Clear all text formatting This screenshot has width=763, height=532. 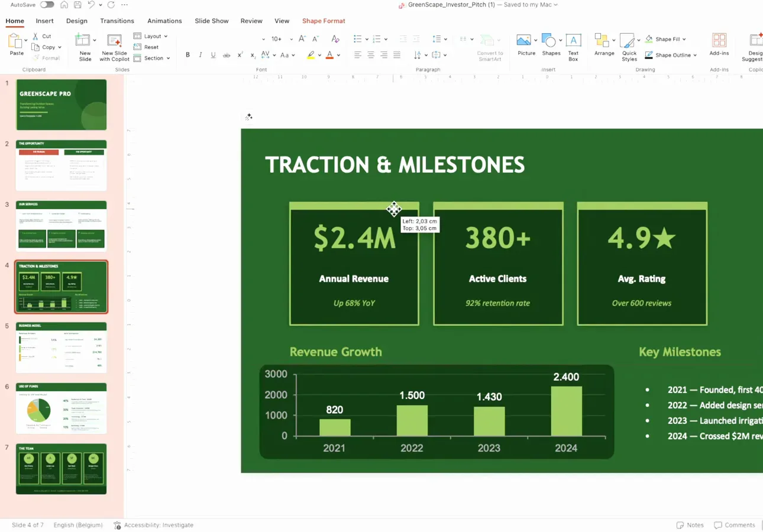click(335, 39)
